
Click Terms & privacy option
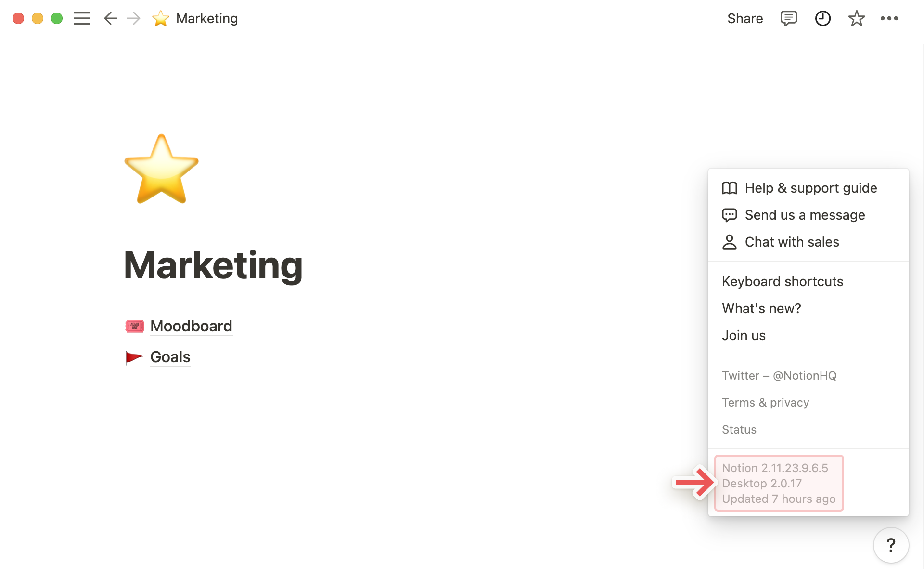point(766,402)
